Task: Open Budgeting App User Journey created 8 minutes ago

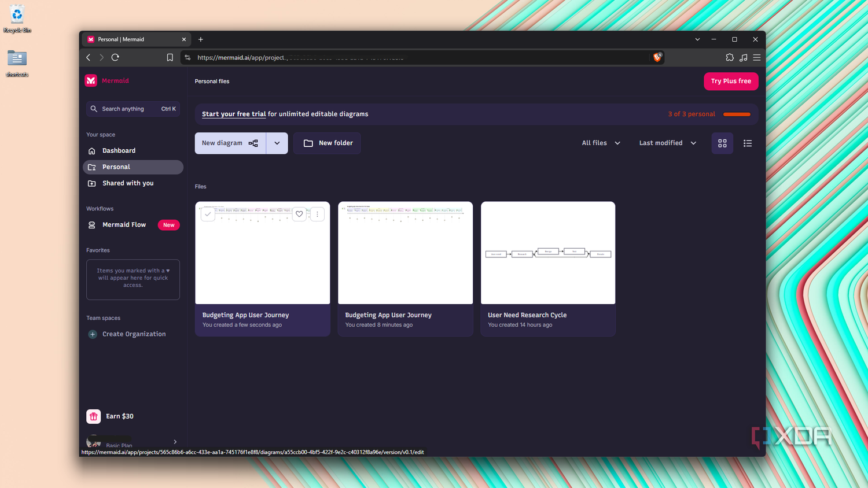Action: [405, 269]
